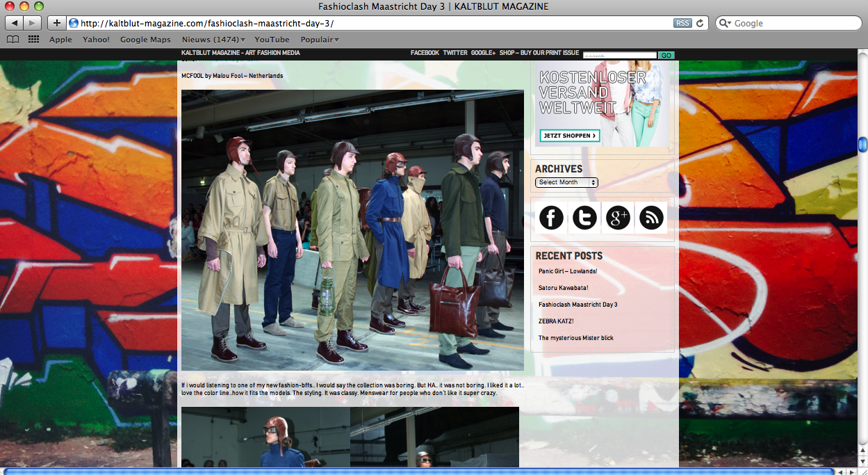Open Top Sites grid icon

pyautogui.click(x=33, y=40)
